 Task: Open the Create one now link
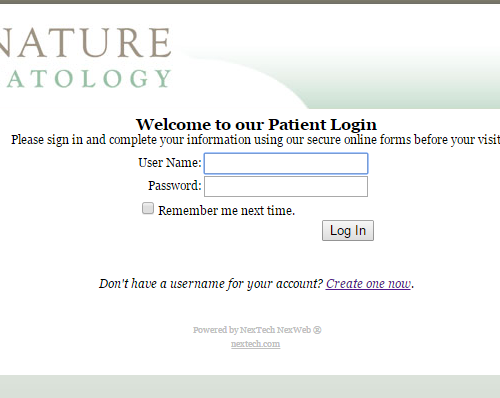368,284
